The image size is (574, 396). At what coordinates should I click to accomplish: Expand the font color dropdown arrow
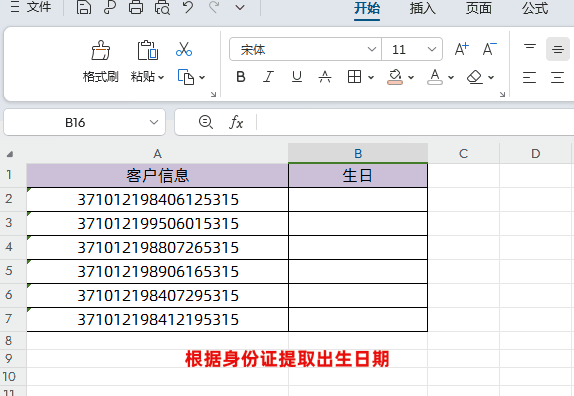coord(451,78)
